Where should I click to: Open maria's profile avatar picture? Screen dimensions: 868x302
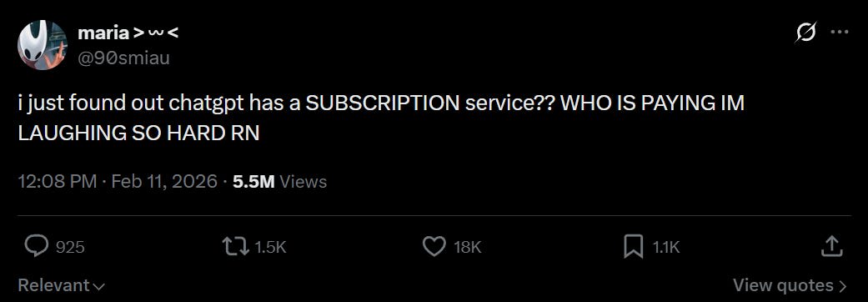43,45
